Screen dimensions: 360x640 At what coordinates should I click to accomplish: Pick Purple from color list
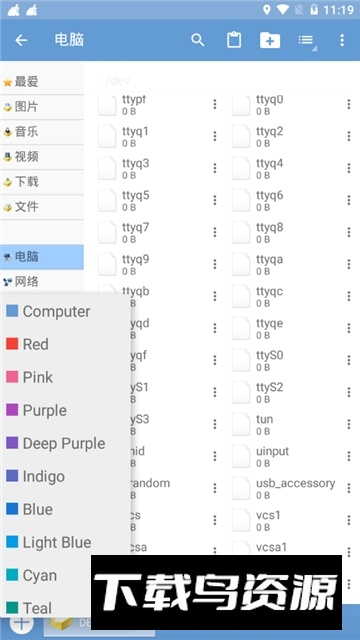click(66, 410)
